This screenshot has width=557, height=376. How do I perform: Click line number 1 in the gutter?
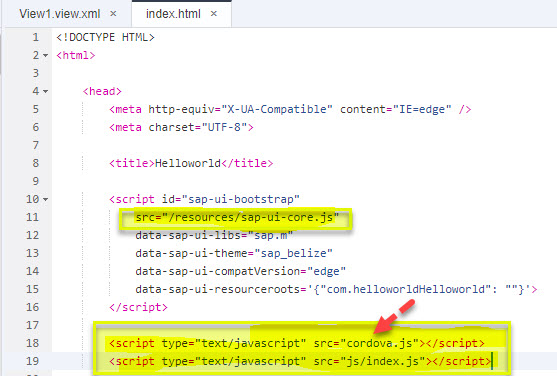click(x=36, y=37)
